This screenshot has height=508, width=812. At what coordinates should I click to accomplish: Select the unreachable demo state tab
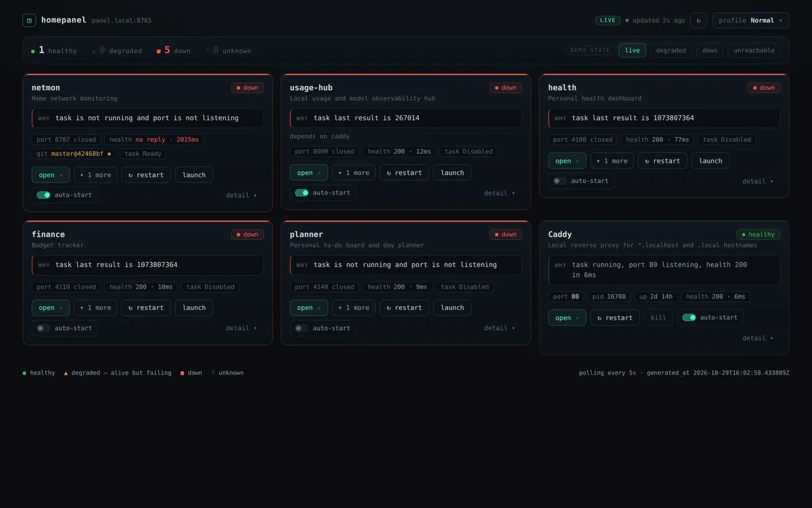point(754,50)
